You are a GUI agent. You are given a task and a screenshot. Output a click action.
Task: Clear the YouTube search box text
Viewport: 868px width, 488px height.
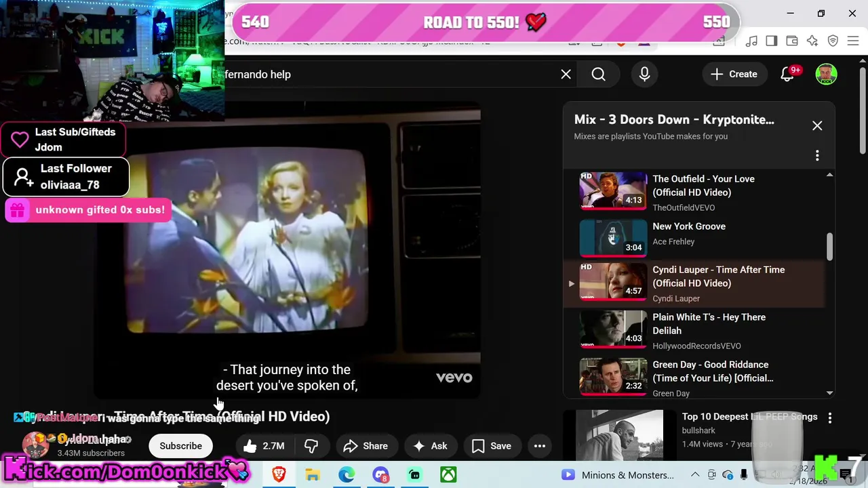[x=566, y=75]
